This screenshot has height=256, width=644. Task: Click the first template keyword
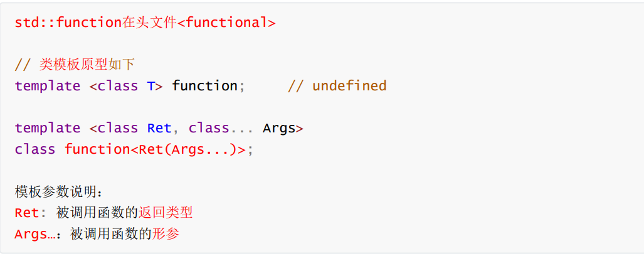[48, 87]
